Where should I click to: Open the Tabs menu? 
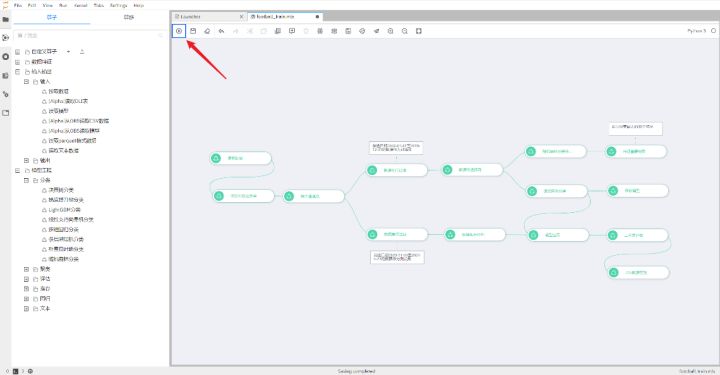point(98,5)
